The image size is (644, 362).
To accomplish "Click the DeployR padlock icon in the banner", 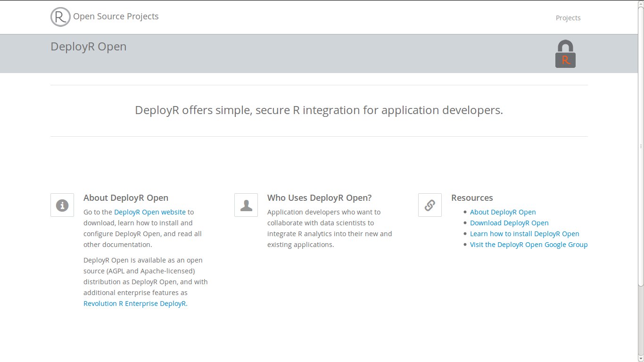I will coord(565,54).
